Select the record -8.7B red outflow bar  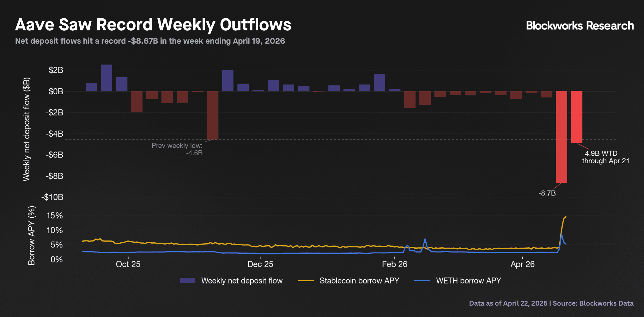click(561, 137)
